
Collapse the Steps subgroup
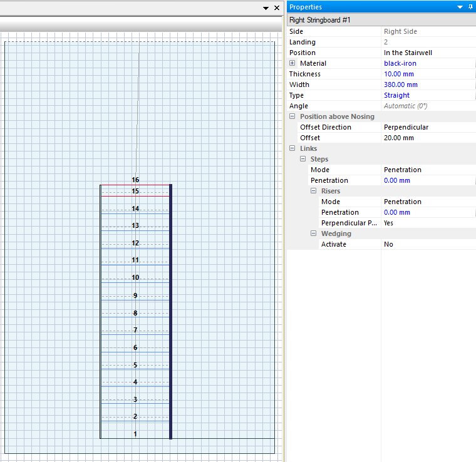pos(303,158)
